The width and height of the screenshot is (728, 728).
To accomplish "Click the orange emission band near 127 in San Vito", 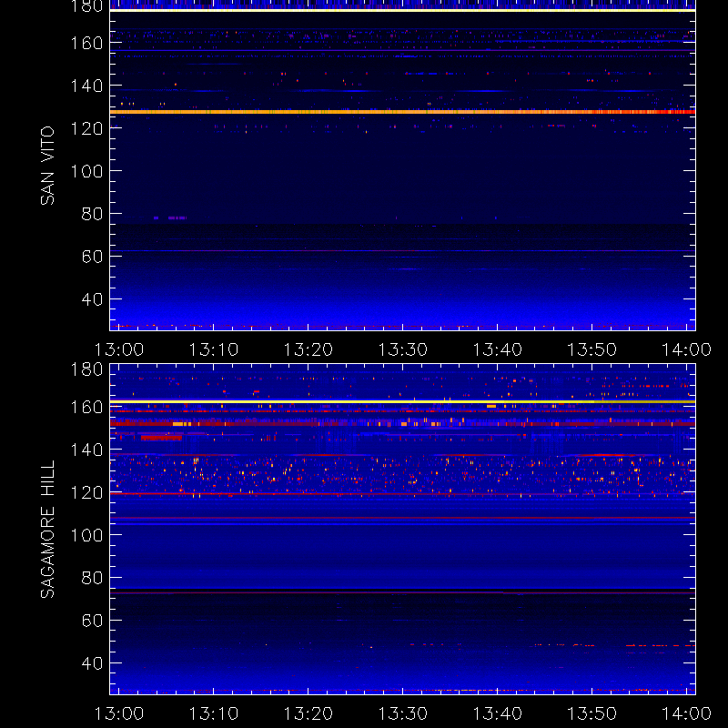I will pos(402,112).
